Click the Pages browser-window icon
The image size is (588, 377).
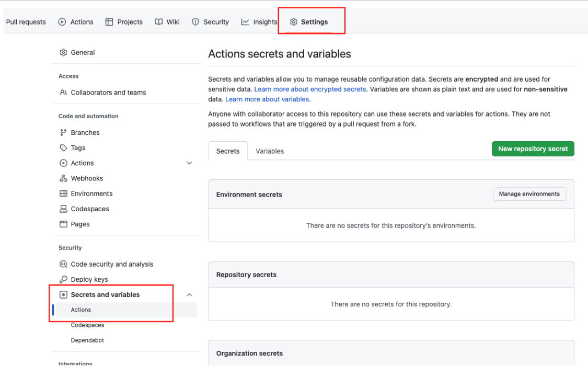pyautogui.click(x=63, y=224)
